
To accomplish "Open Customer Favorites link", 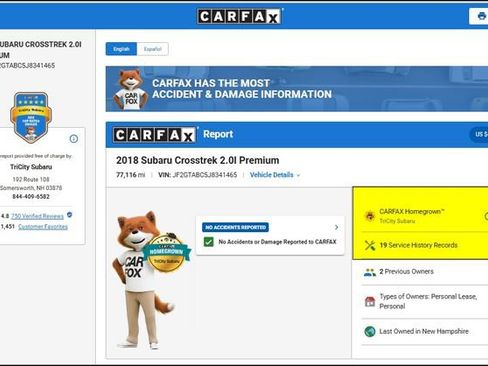I will click(x=43, y=227).
